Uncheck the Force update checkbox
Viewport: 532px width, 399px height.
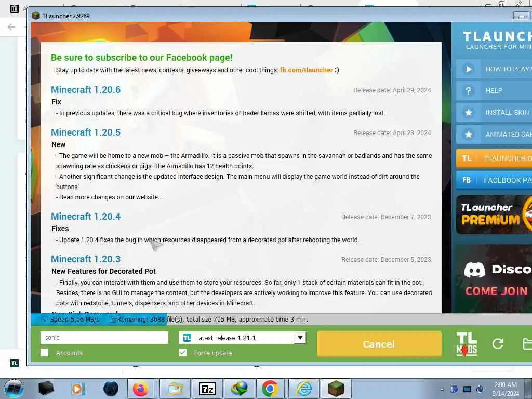(x=182, y=353)
